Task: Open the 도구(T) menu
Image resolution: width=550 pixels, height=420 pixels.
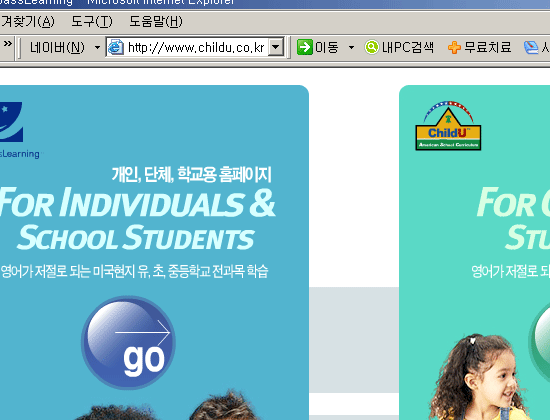Action: point(92,22)
